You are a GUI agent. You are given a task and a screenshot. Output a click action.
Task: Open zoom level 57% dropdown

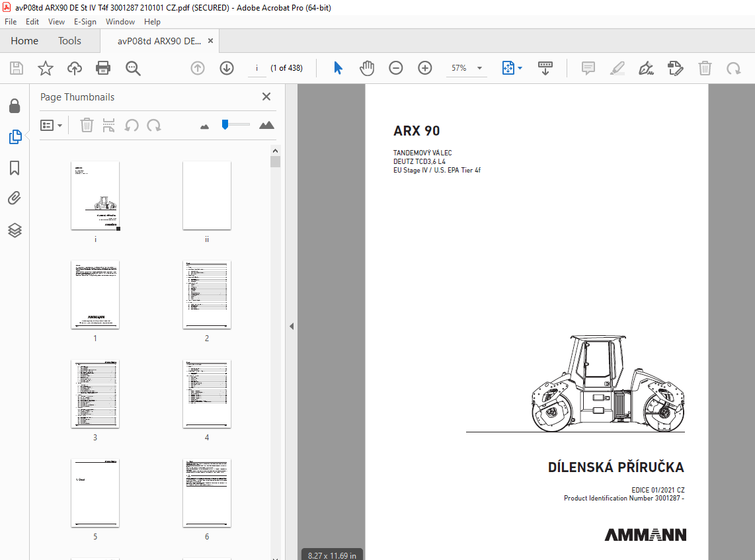tap(479, 68)
